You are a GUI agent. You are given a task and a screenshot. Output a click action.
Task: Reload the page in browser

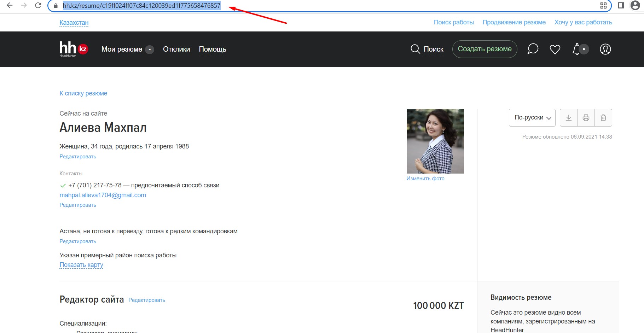(x=38, y=6)
